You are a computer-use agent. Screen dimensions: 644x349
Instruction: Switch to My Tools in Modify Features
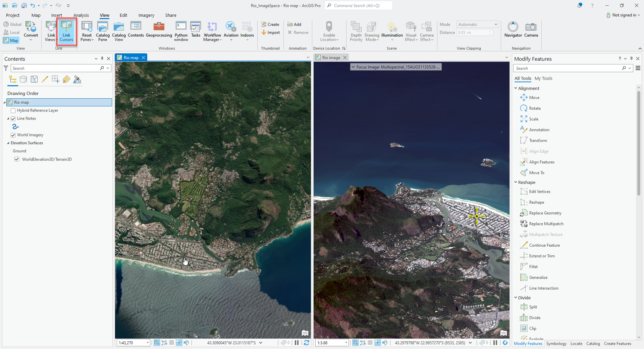pos(544,78)
